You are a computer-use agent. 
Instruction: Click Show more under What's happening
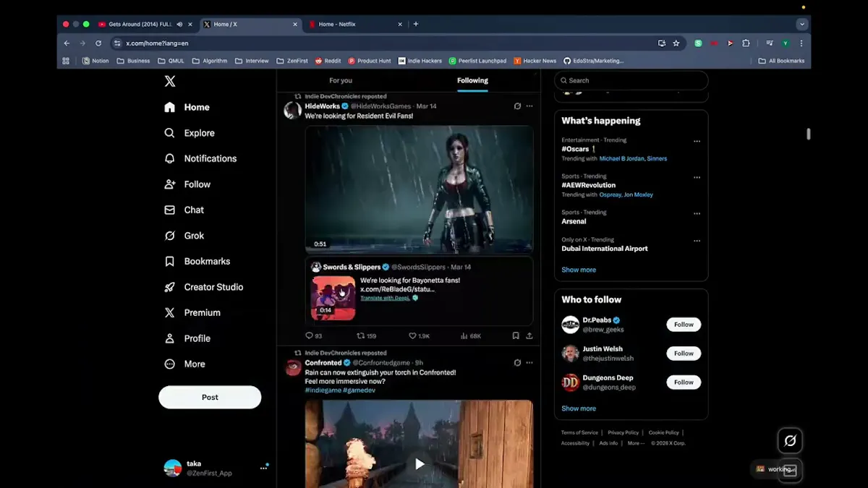point(579,270)
